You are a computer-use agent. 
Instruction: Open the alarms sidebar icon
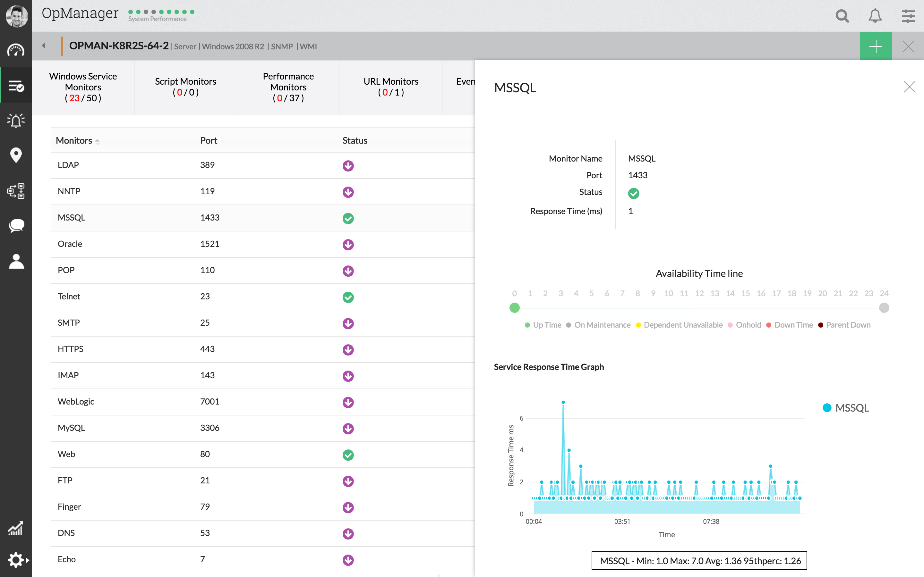point(16,121)
